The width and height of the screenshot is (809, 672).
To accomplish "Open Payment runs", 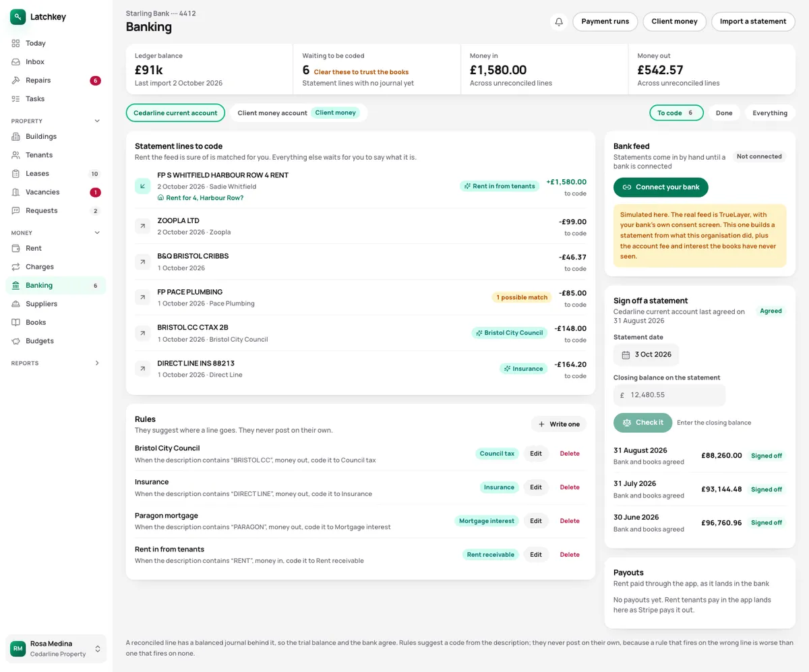I will point(605,22).
